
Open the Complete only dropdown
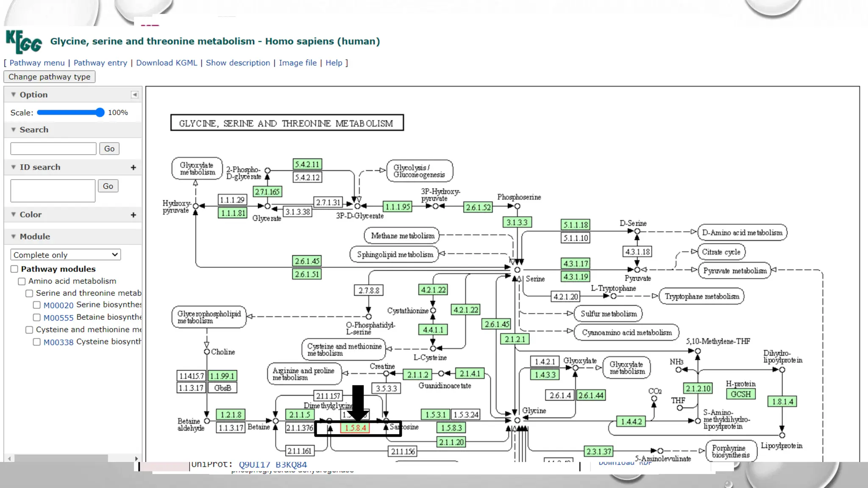65,255
